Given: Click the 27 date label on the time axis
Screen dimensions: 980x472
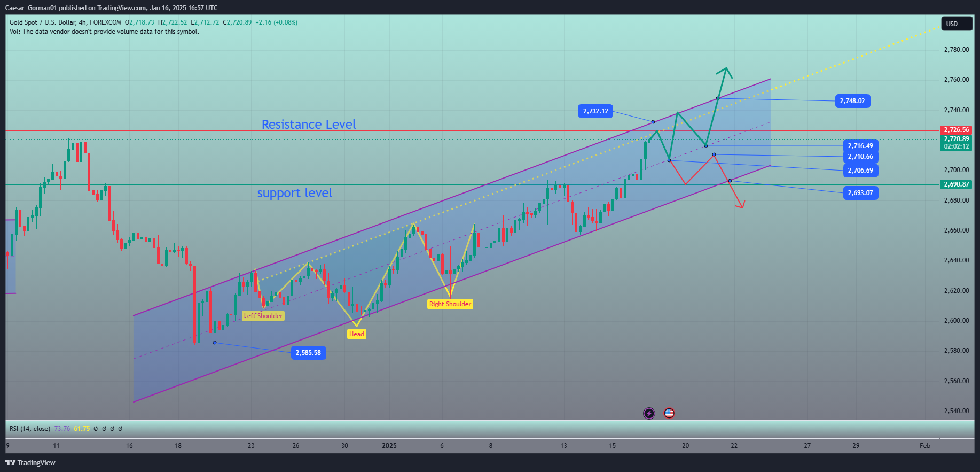Looking at the screenshot, I should coord(807,446).
